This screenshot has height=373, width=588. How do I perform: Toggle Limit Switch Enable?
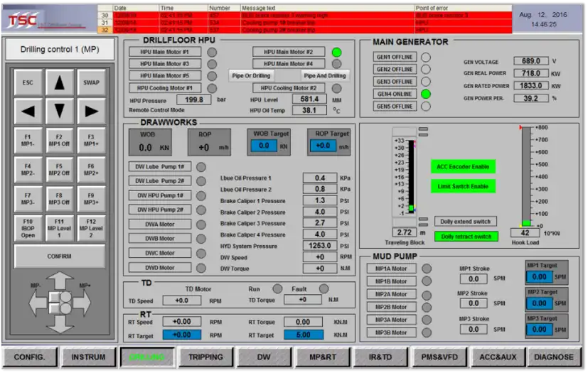click(463, 186)
